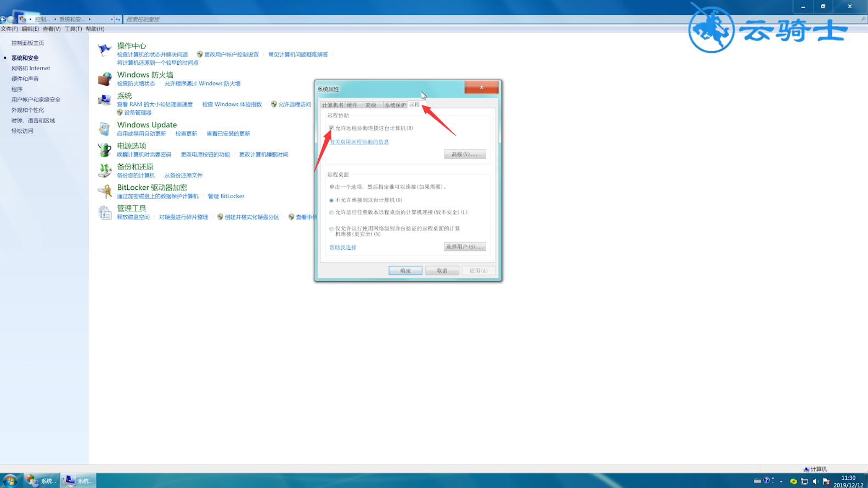Click the shield icon beside 允许远程访问

[x=274, y=104]
